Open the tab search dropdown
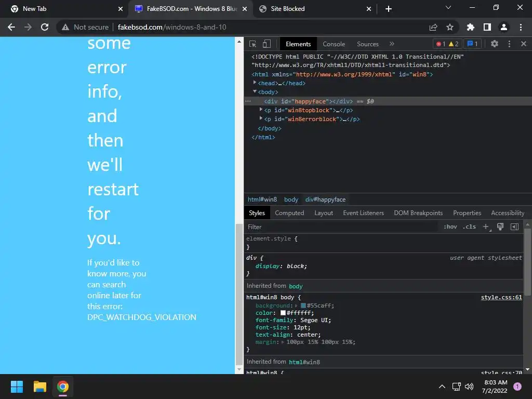Image resolution: width=532 pixels, height=399 pixels. coord(448,7)
